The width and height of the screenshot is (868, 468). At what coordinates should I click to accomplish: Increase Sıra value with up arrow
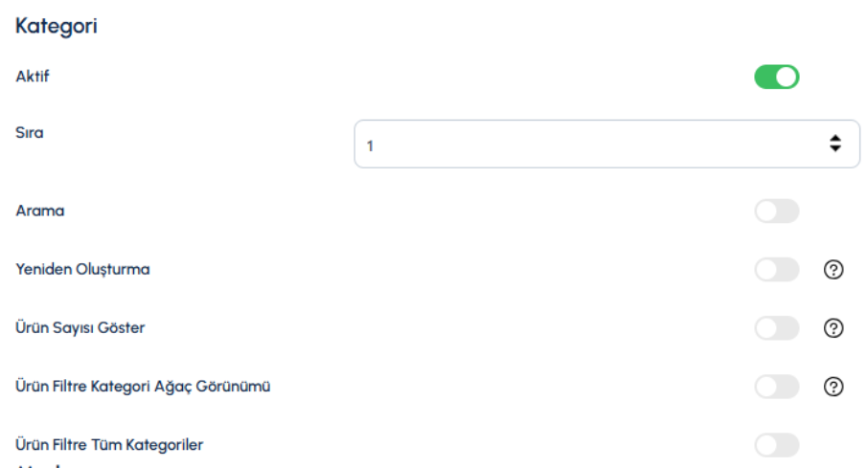coord(835,139)
